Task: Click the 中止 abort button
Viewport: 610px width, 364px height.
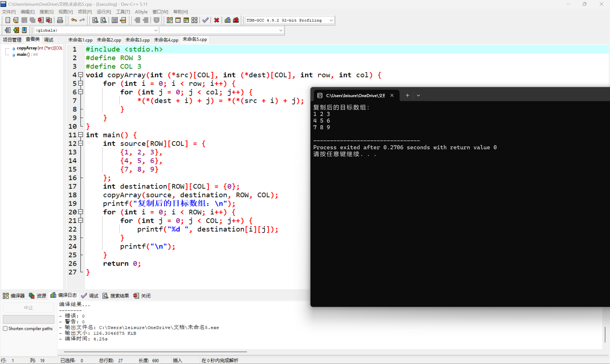Action: point(28,307)
